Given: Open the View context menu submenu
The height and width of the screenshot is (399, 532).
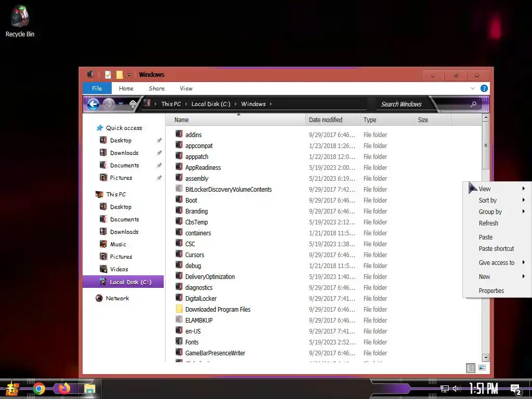Looking at the screenshot, I should click(x=497, y=189).
